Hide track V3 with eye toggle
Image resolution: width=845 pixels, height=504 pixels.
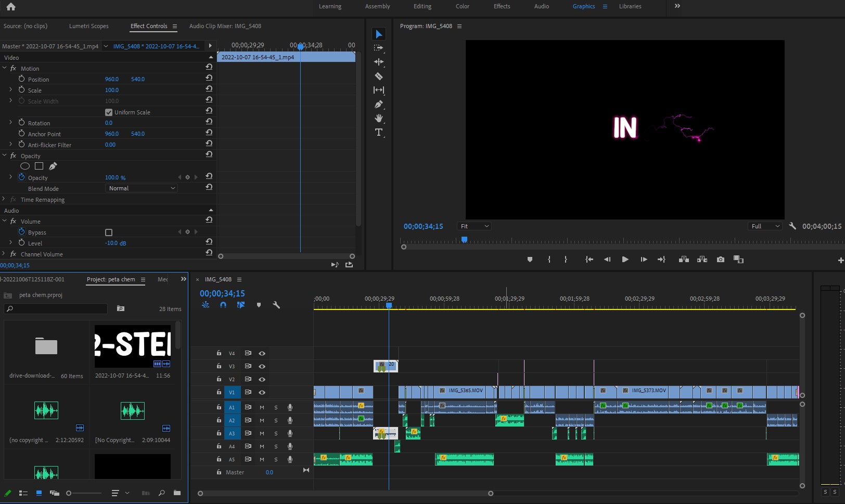tap(262, 367)
